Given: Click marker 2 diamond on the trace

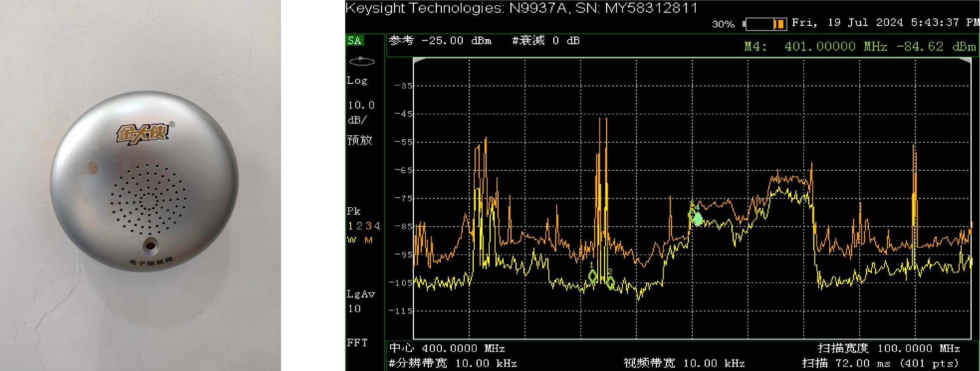Looking at the screenshot, I should 610,283.
